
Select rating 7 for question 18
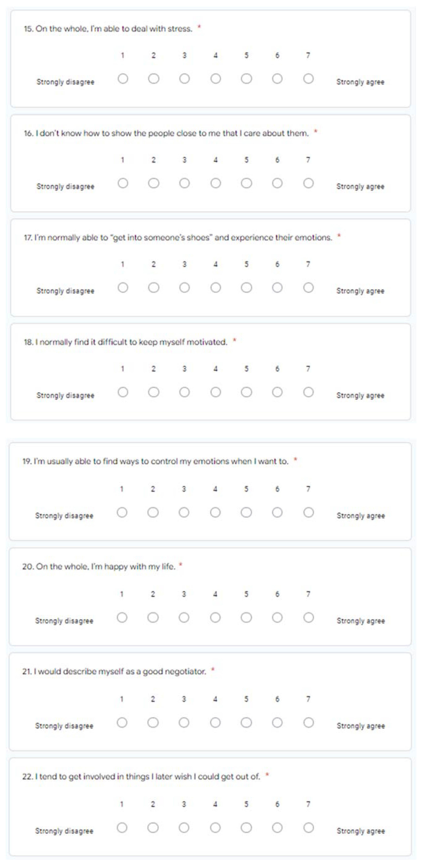(x=308, y=392)
